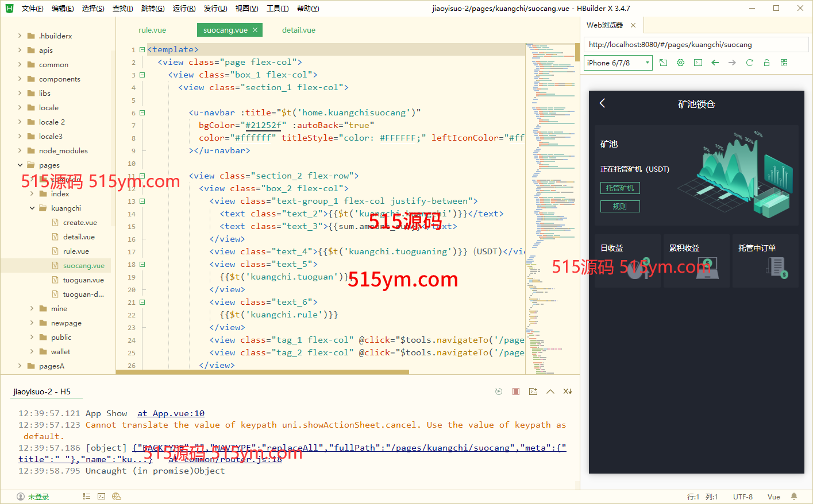Click the editor horizontal scrollbar
This screenshot has width=813, height=504.
pyautogui.click(x=262, y=372)
